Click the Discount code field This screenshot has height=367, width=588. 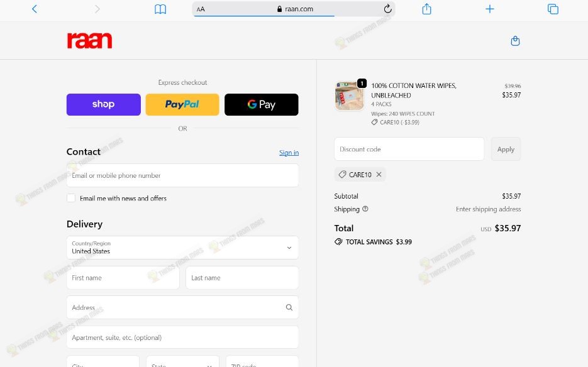click(x=409, y=149)
